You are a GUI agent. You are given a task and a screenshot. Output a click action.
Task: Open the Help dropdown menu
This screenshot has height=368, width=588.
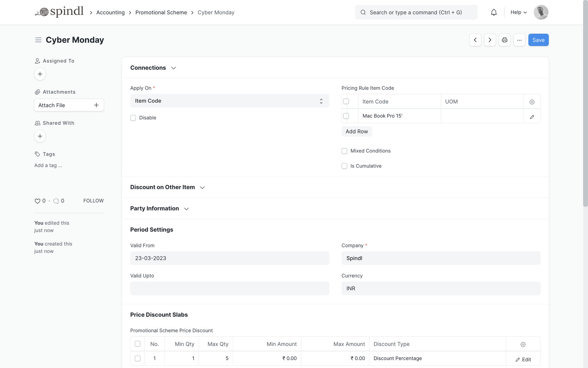click(x=519, y=12)
